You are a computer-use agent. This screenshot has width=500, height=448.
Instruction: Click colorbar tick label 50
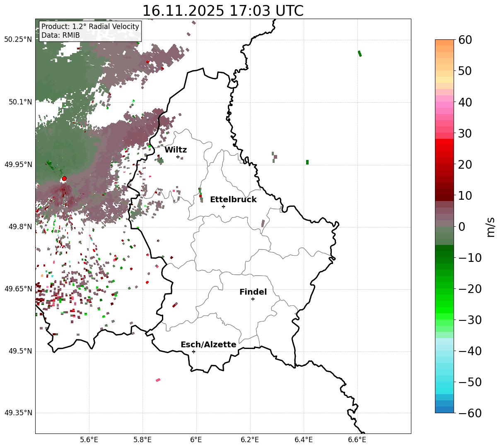pyautogui.click(x=465, y=71)
